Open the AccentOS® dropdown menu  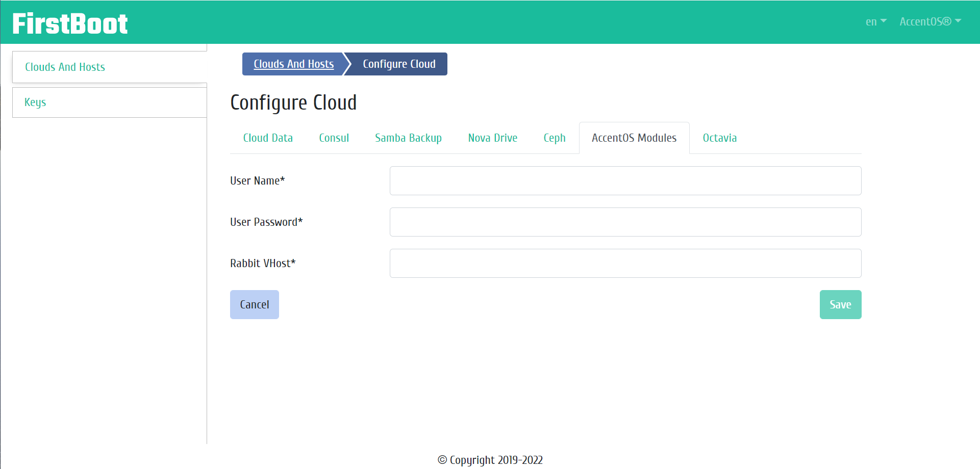(930, 21)
